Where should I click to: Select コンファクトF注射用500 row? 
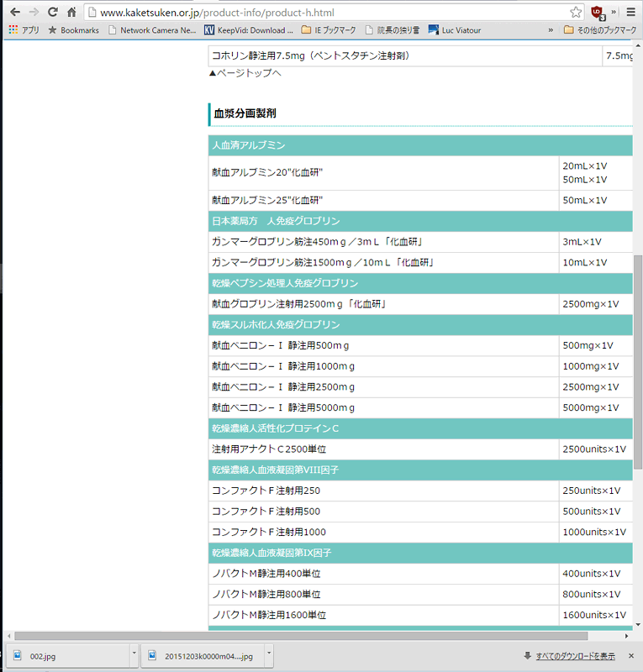(420, 512)
